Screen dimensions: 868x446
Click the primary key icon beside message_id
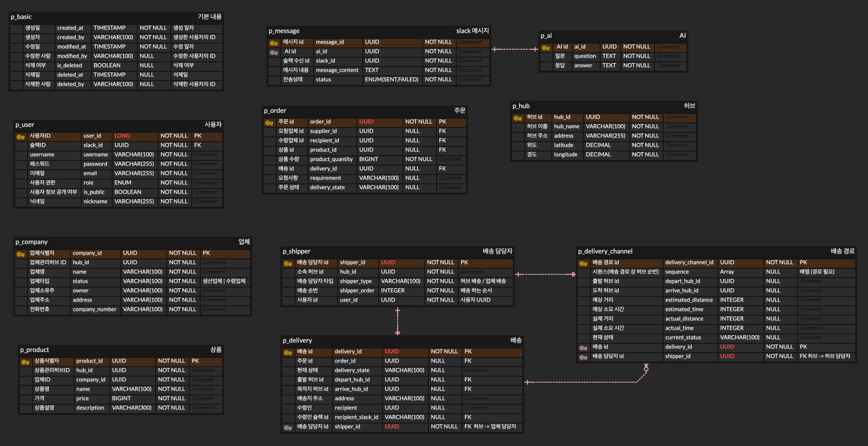click(274, 43)
